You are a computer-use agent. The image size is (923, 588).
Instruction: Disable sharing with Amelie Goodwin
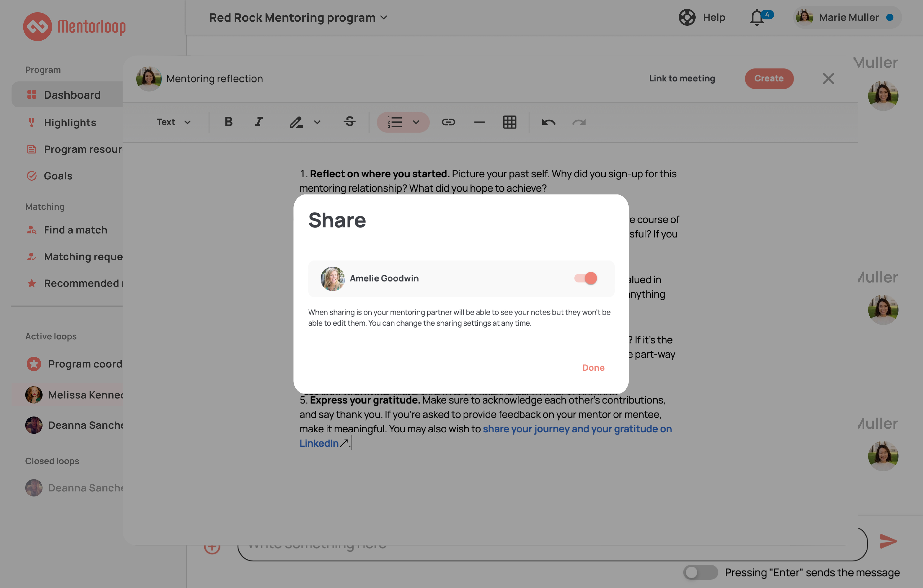[x=585, y=278]
